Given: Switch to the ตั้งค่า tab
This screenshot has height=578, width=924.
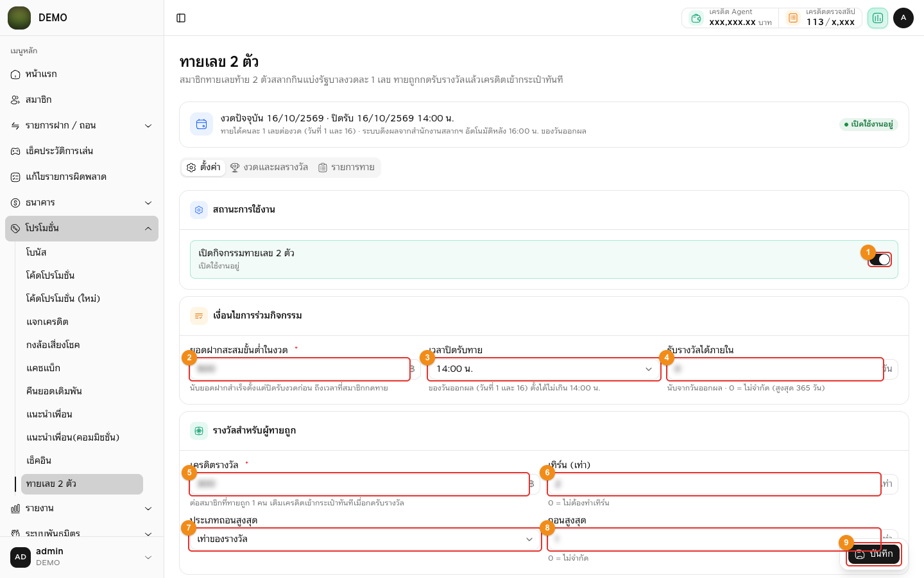Looking at the screenshot, I should [x=203, y=168].
